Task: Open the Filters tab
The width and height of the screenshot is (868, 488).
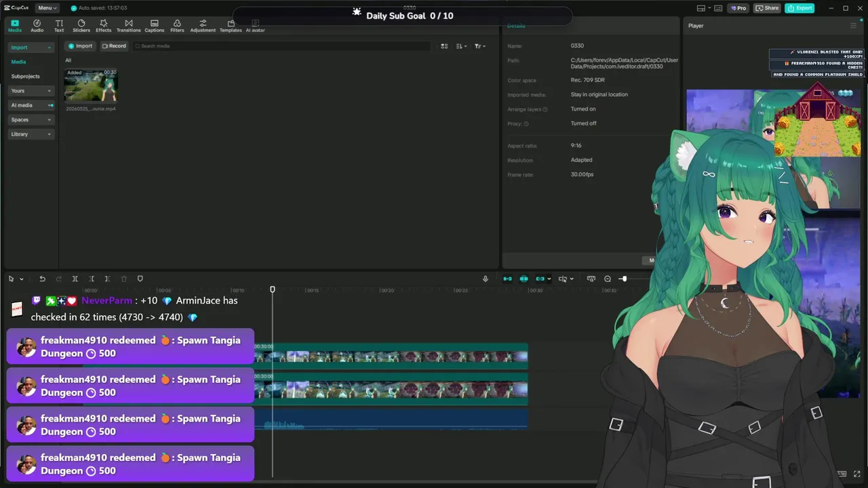Action: (177, 26)
